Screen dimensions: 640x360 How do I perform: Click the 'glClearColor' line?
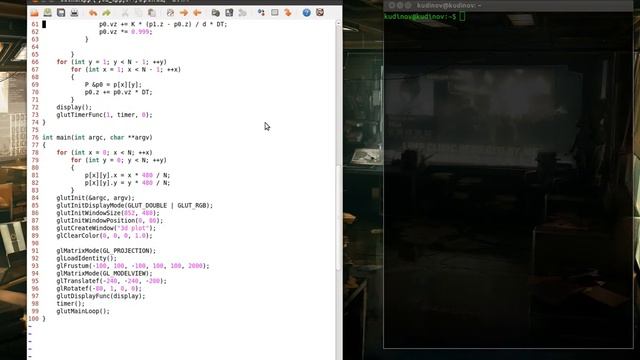[104, 236]
